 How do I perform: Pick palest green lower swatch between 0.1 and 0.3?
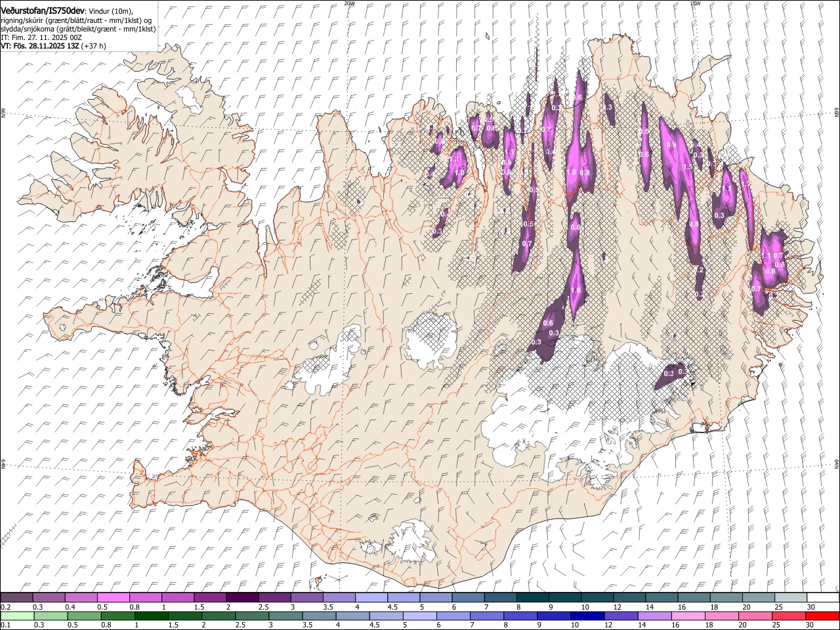17,616
